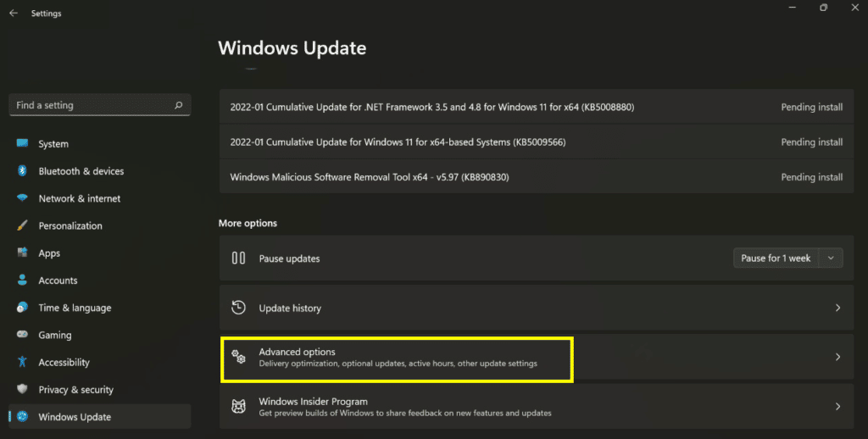Expand Update history chevron
868x439 pixels.
[837, 308]
